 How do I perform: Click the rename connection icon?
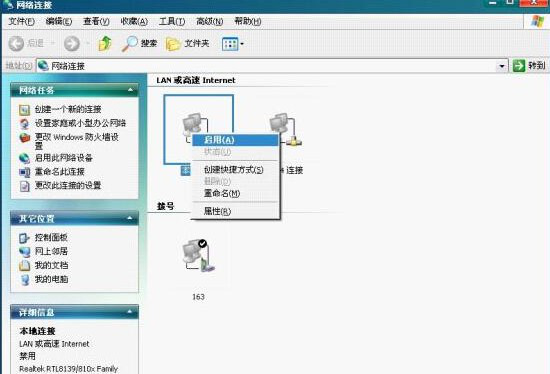click(x=24, y=172)
